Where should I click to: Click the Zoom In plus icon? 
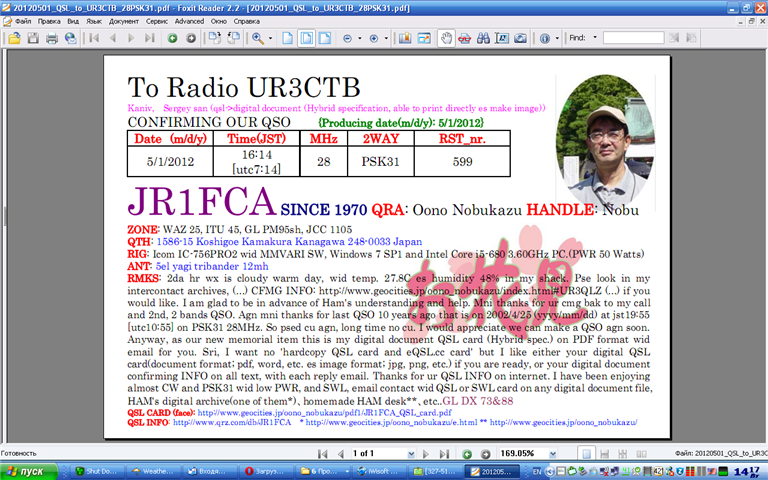point(372,38)
